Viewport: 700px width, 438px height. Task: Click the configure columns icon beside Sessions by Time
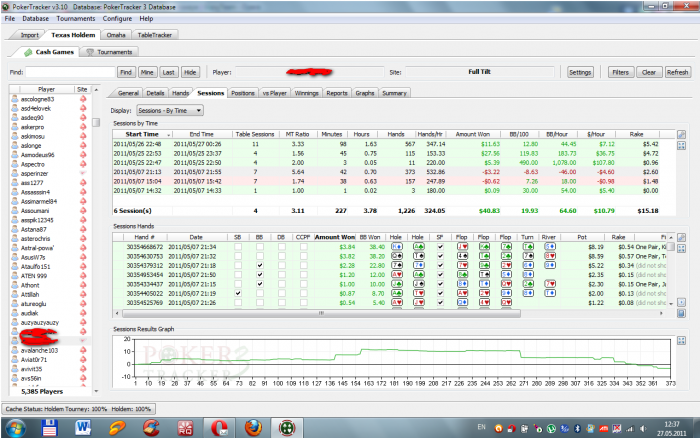point(682,134)
